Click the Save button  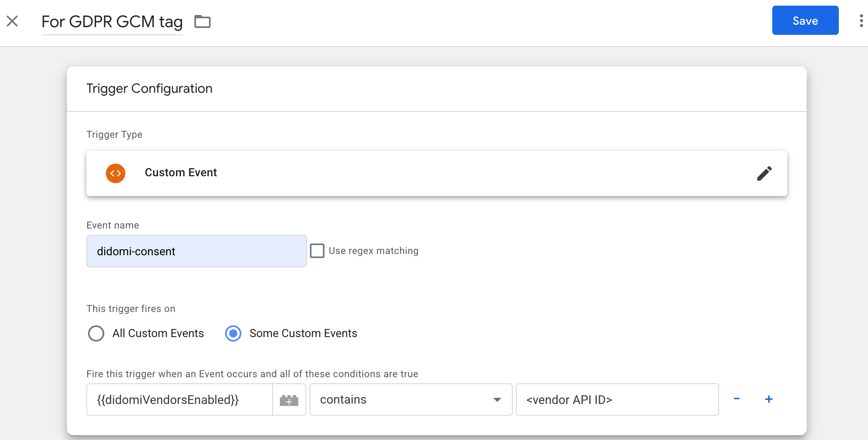(805, 21)
